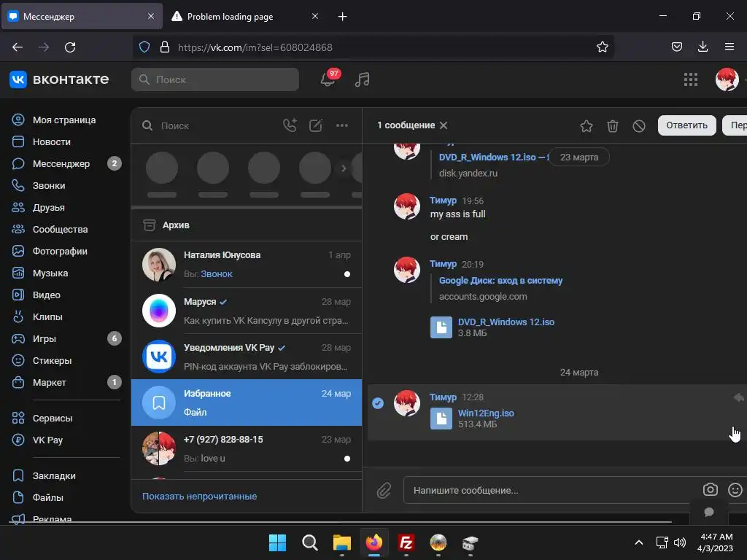Open Музыка icon in sidebar
The image size is (747, 560).
coord(18,273)
